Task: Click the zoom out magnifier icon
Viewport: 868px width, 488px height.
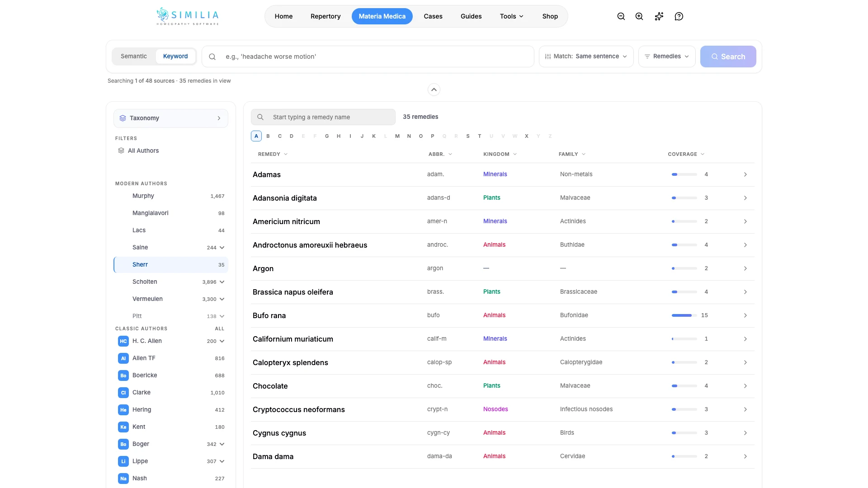Action: click(x=621, y=16)
